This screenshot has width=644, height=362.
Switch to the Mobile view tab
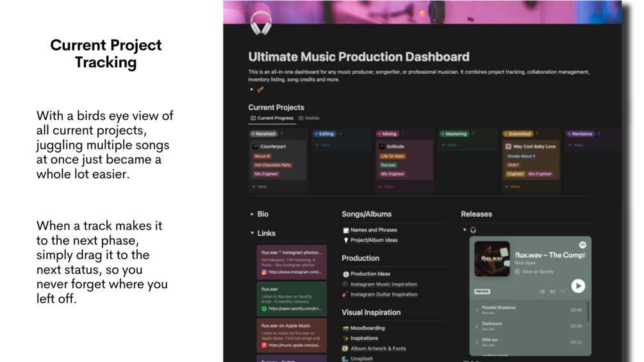[309, 118]
